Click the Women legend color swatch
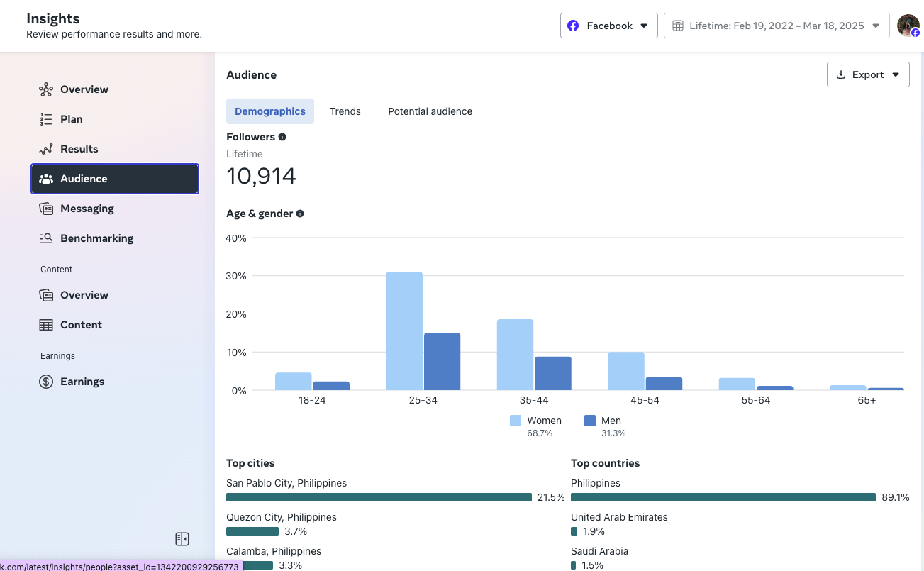Screen dimensions: 924x571 (516, 421)
